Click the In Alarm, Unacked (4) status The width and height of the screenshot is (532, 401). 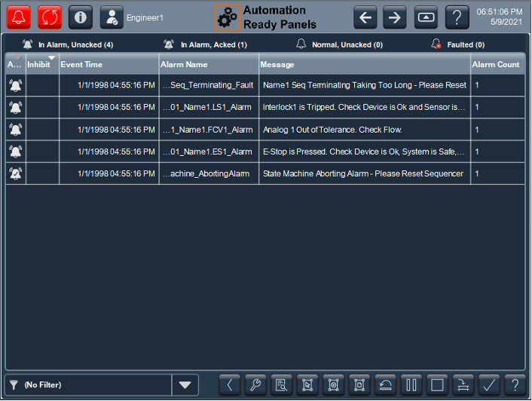(x=68, y=44)
